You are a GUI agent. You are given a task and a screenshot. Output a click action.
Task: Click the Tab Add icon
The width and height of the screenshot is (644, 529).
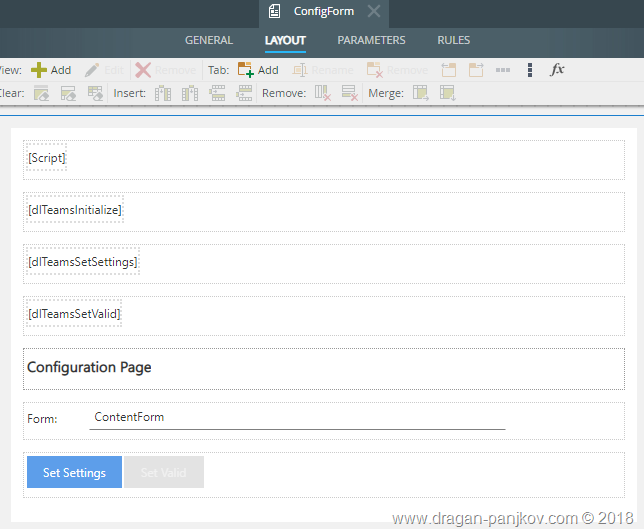pos(245,70)
